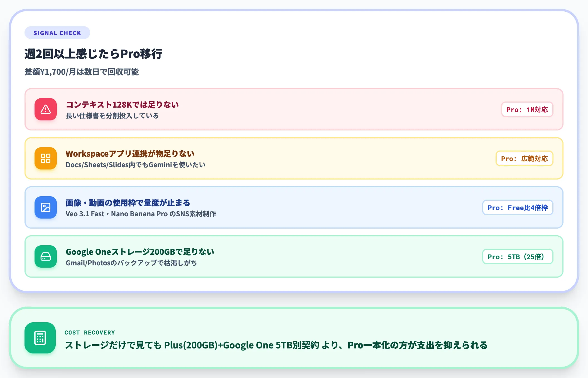The image size is (588, 378).
Task: Click text 'Veo 3.1 Fast・Nano Banana Pro のSNS素材制作'
Action: pos(141,214)
